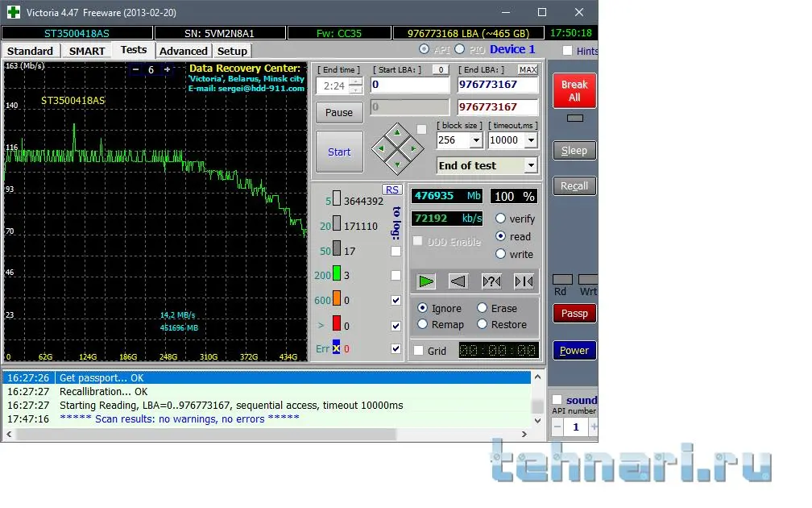The width and height of the screenshot is (812, 508).
Task: Select the 'Get passport... OK' log line
Action: pos(267,378)
